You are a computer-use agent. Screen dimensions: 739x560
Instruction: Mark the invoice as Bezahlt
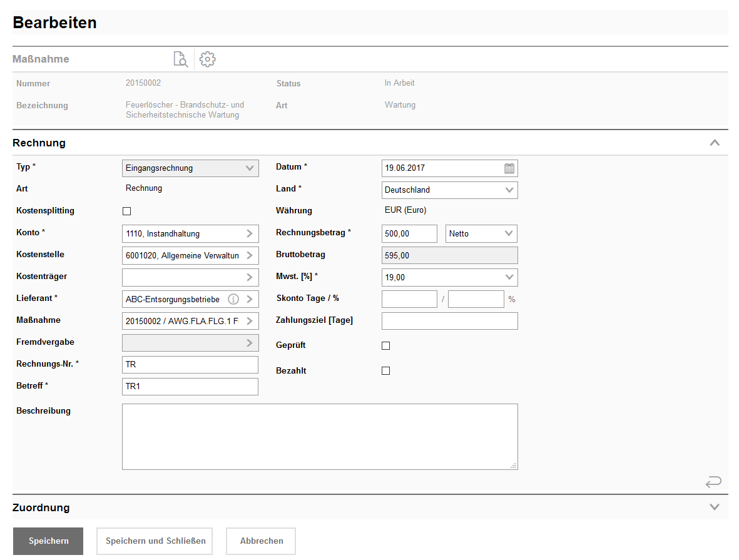click(x=385, y=371)
